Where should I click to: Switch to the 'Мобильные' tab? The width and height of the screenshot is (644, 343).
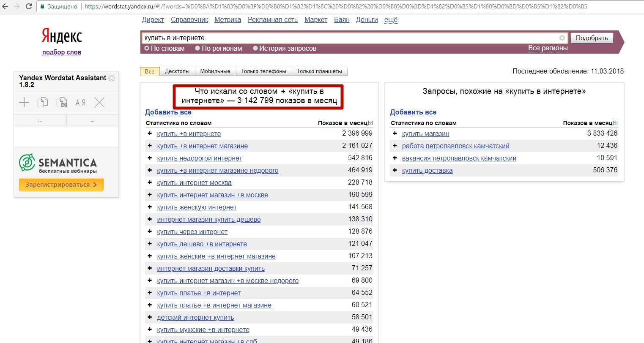point(215,71)
